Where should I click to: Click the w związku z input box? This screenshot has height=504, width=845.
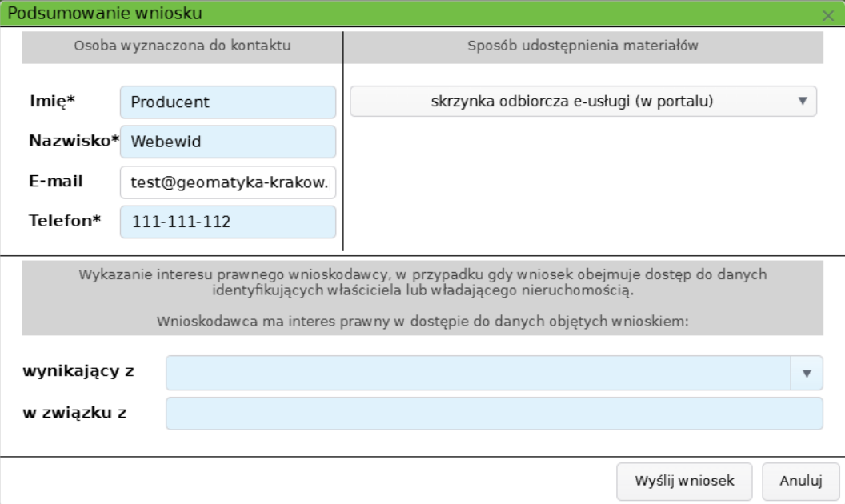492,412
